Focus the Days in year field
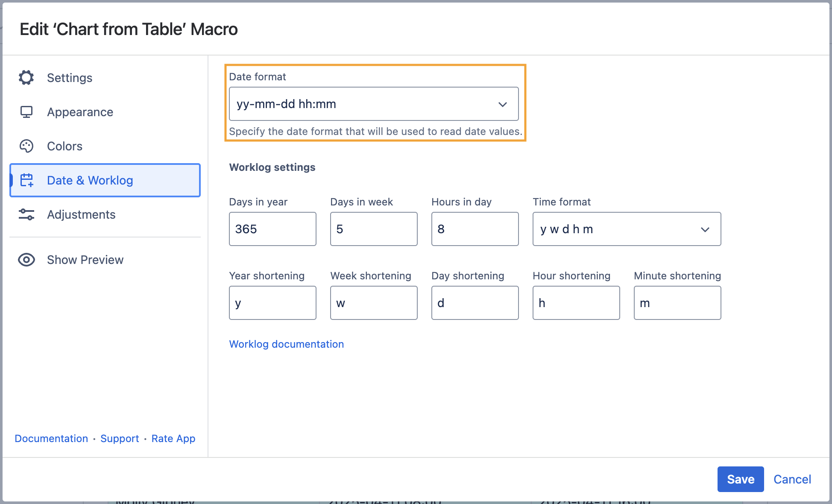The height and width of the screenshot is (504, 832). (x=272, y=229)
